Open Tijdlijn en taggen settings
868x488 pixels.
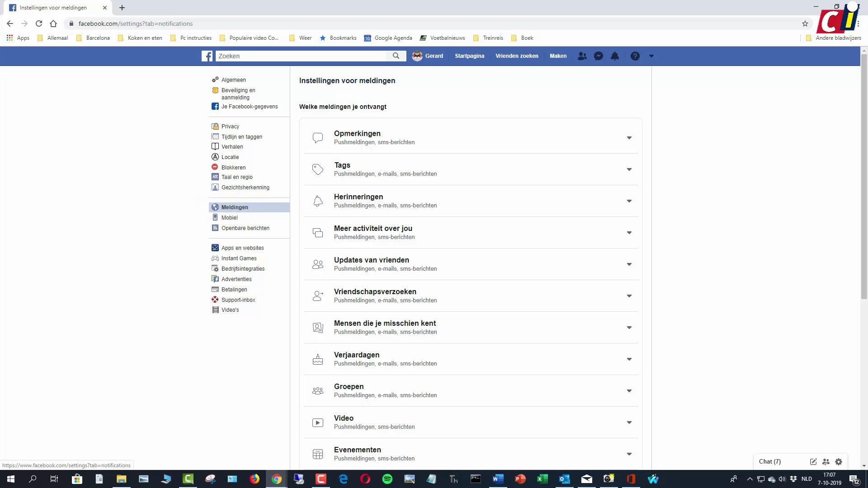coord(241,136)
